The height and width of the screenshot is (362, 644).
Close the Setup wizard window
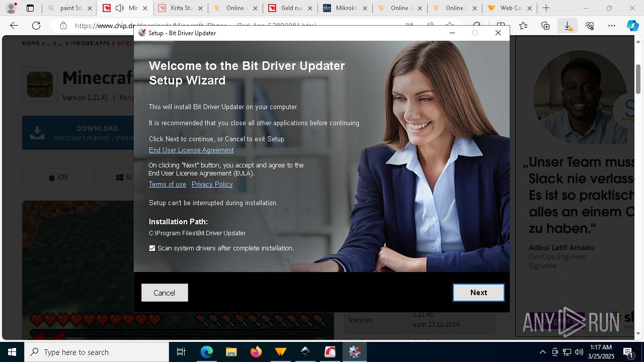coord(498,33)
